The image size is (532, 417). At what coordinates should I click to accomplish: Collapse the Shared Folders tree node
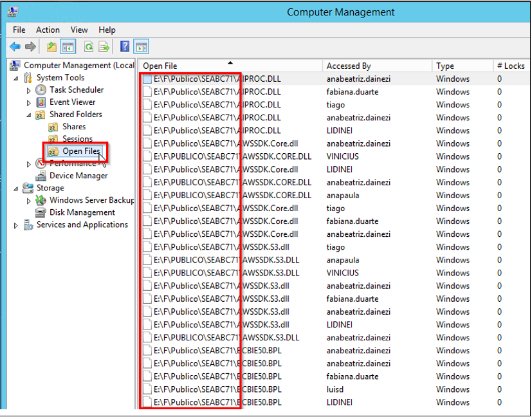[29, 115]
